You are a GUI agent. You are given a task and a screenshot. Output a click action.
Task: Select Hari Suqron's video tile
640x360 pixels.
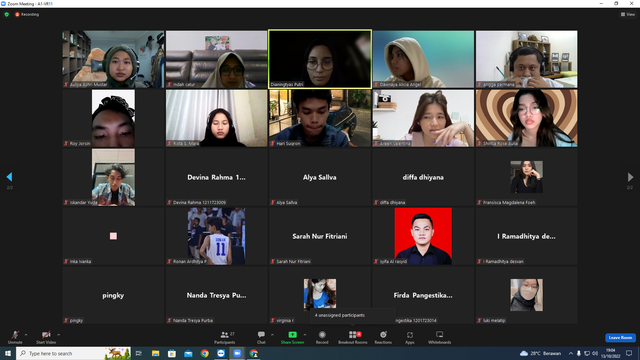point(320,118)
